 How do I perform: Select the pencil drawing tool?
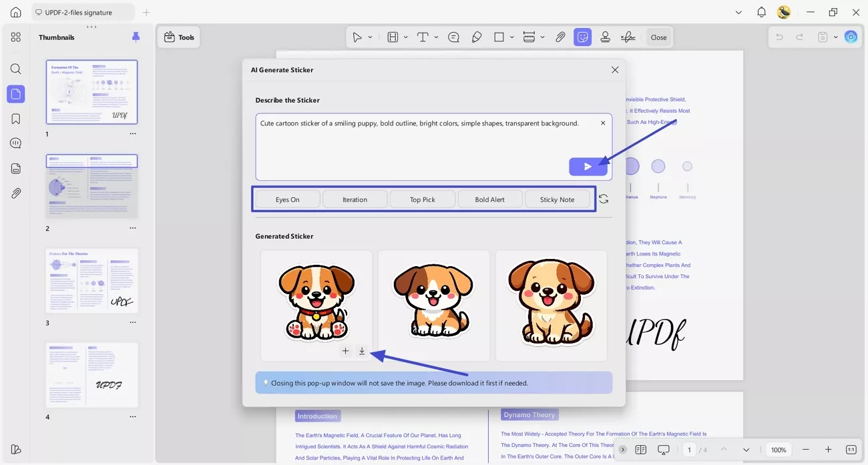[x=477, y=37]
